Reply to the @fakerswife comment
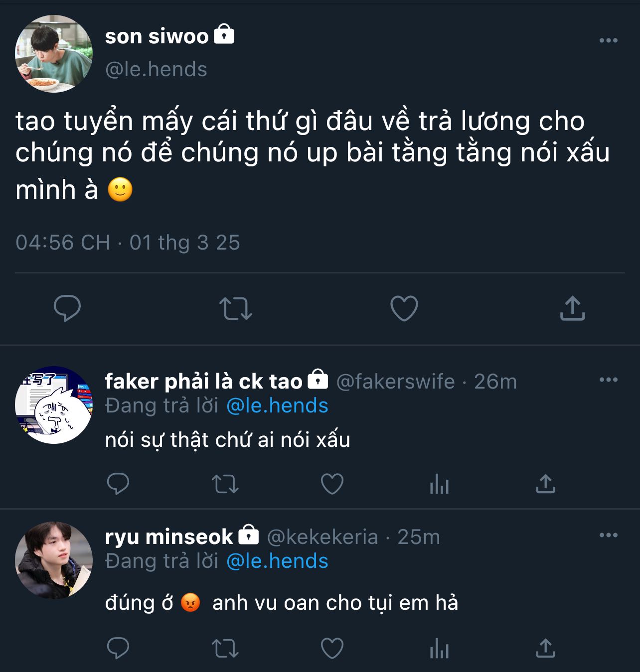 [x=118, y=483]
